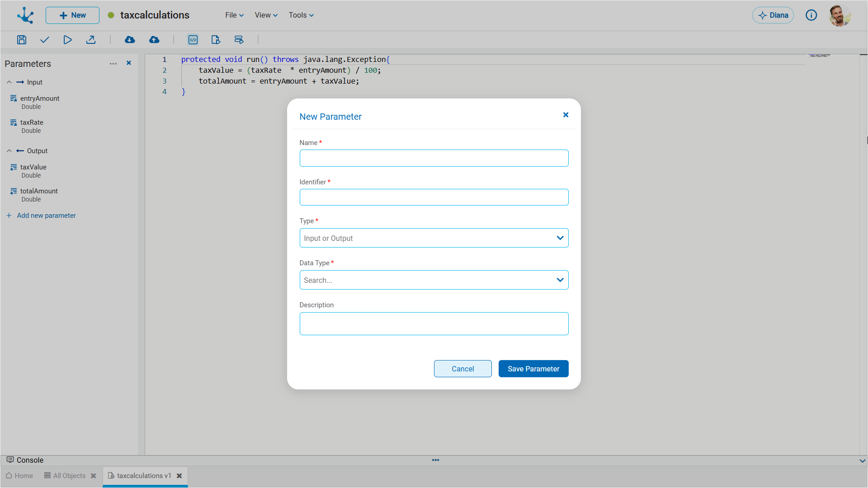Image resolution: width=868 pixels, height=488 pixels.
Task: Click the Save Parameter button
Action: tap(533, 369)
